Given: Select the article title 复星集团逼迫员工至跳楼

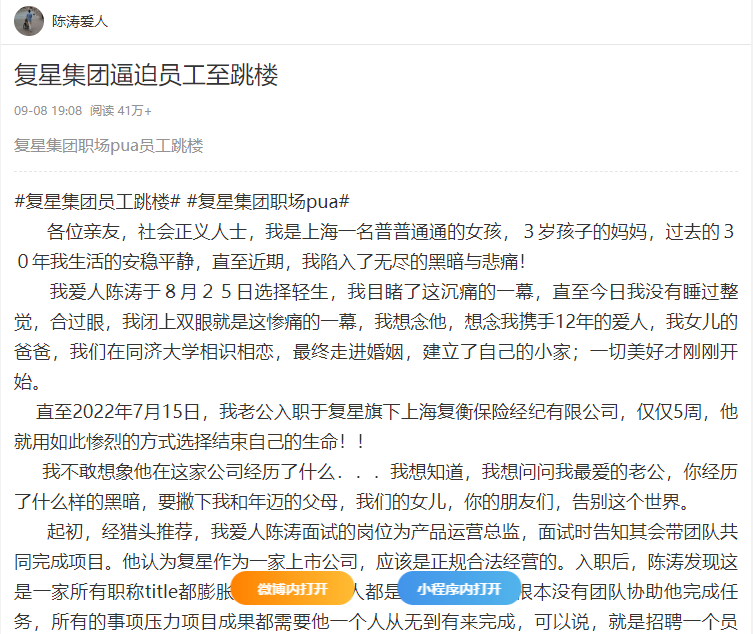Looking at the screenshot, I should click(x=146, y=75).
